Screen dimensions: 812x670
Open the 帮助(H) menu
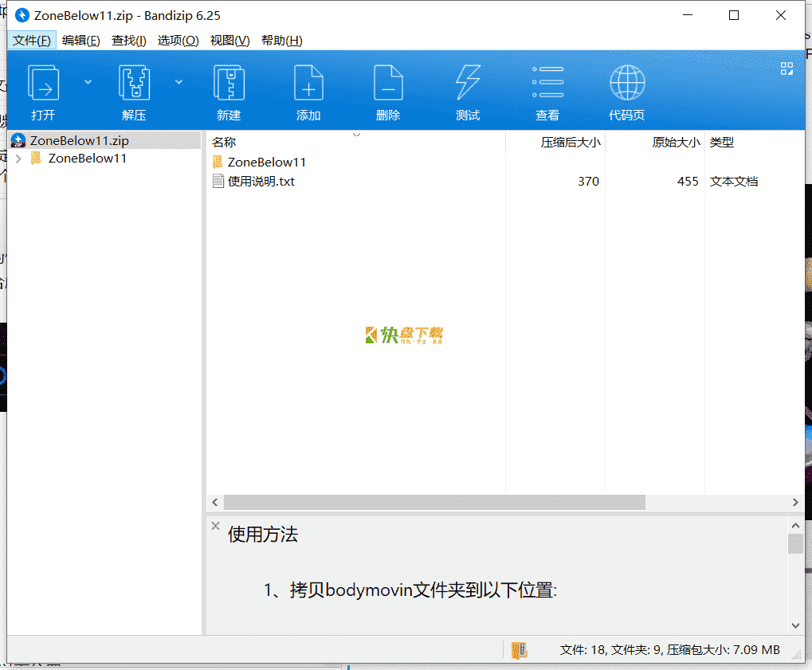pyautogui.click(x=282, y=41)
